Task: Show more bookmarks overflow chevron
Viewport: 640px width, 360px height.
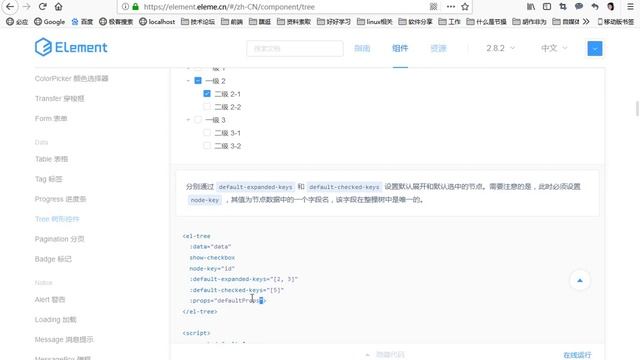Action: tap(586, 22)
